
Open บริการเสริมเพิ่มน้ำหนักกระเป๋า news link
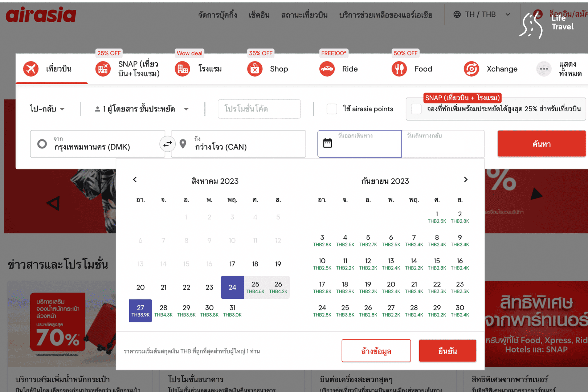point(62,379)
